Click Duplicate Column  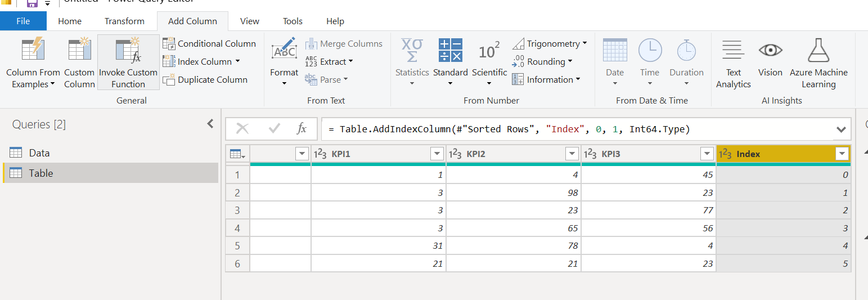(x=205, y=79)
